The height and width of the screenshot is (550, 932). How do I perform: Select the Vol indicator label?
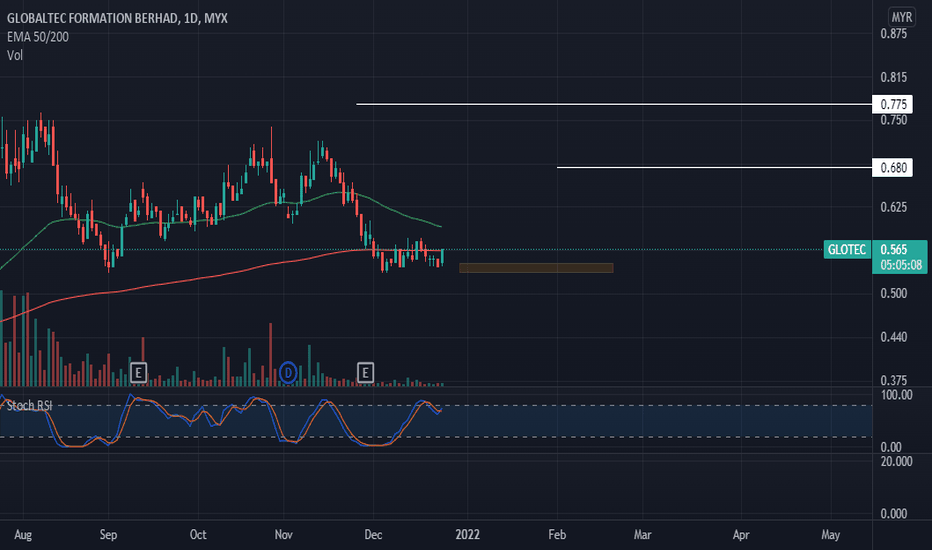tap(15, 55)
